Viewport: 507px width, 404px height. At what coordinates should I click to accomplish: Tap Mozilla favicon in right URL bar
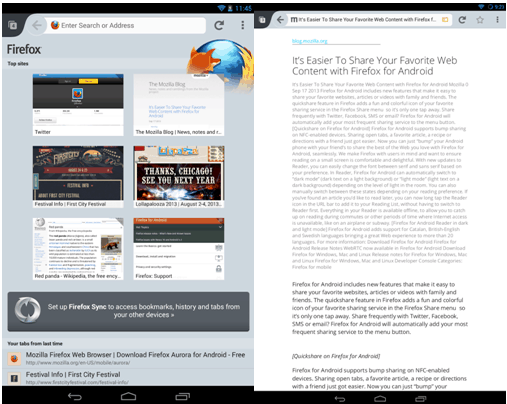tap(294, 20)
